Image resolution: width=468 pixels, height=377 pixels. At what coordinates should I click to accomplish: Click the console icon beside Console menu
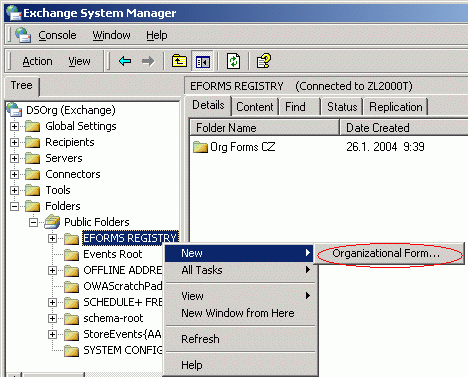pos(23,35)
